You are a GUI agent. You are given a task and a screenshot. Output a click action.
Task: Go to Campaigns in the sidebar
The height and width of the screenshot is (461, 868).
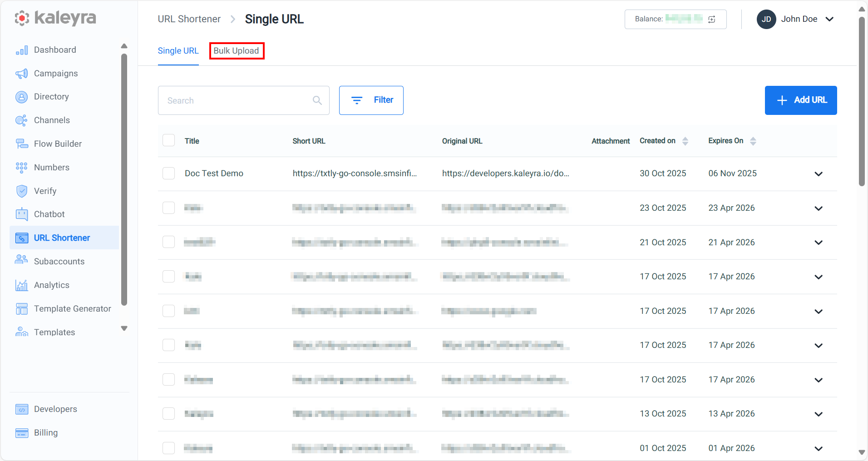56,74
